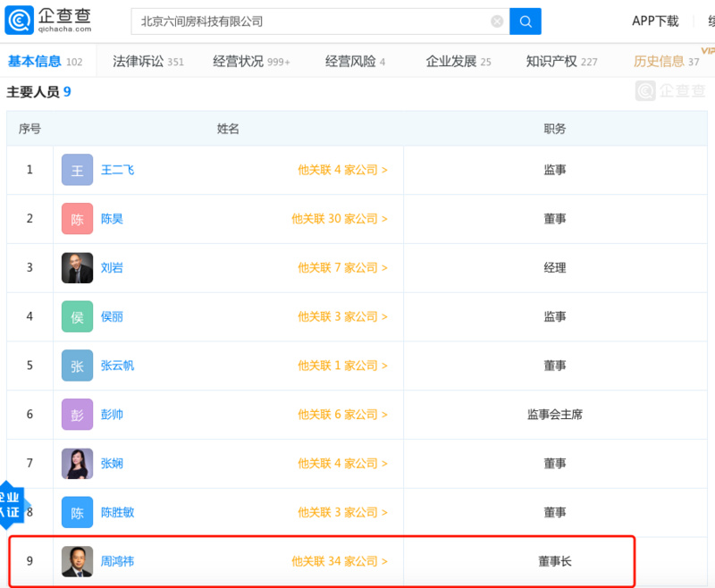The image size is (715, 588).
Task: Open 刘岩's profile photo
Action: 77,268
